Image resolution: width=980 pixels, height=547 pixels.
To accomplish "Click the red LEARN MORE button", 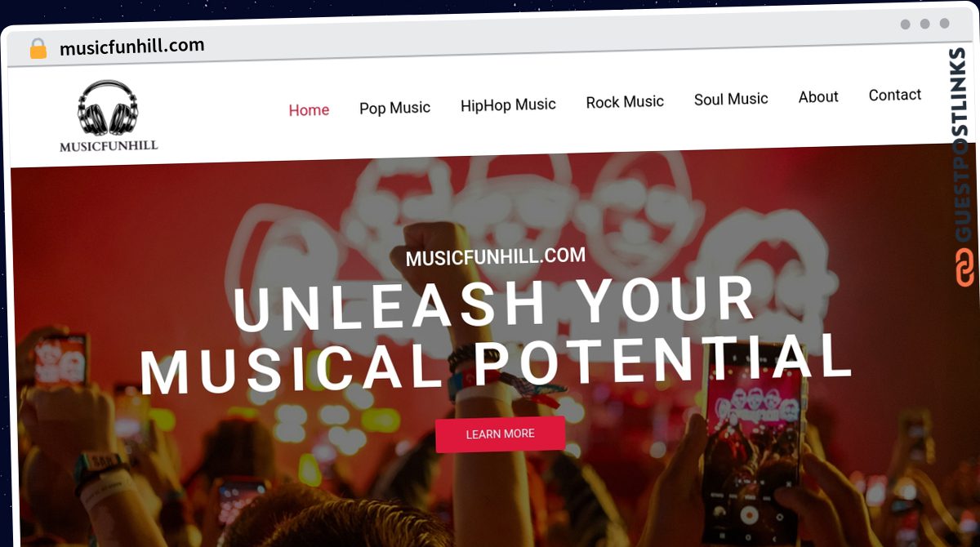I will (x=500, y=434).
